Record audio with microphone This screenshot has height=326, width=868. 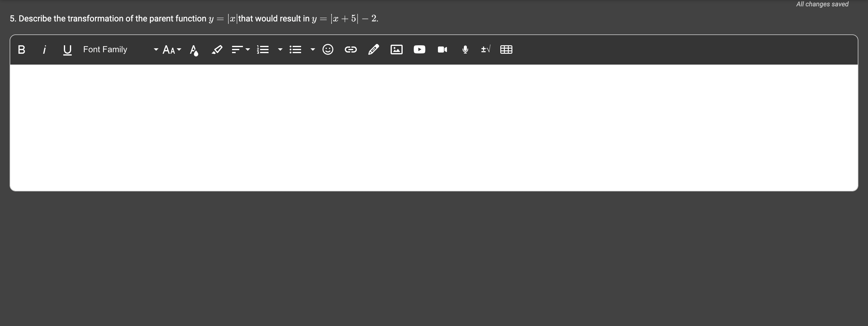point(465,50)
